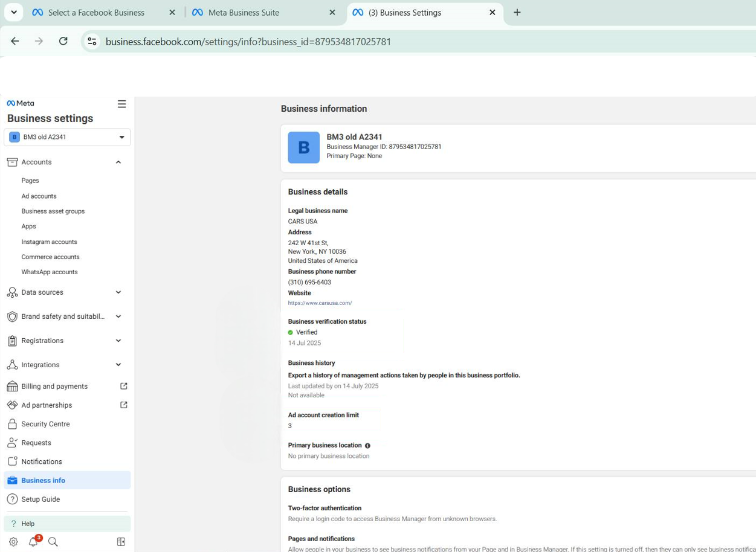Image resolution: width=756 pixels, height=552 pixels.
Task: Open the Setup Guide
Action: click(40, 499)
